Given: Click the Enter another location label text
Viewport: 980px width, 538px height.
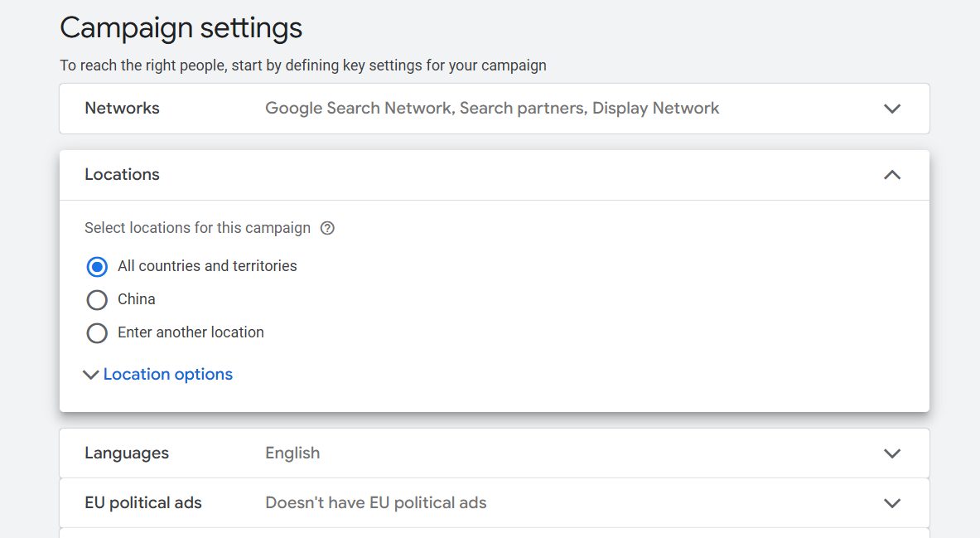Looking at the screenshot, I should 191,332.
